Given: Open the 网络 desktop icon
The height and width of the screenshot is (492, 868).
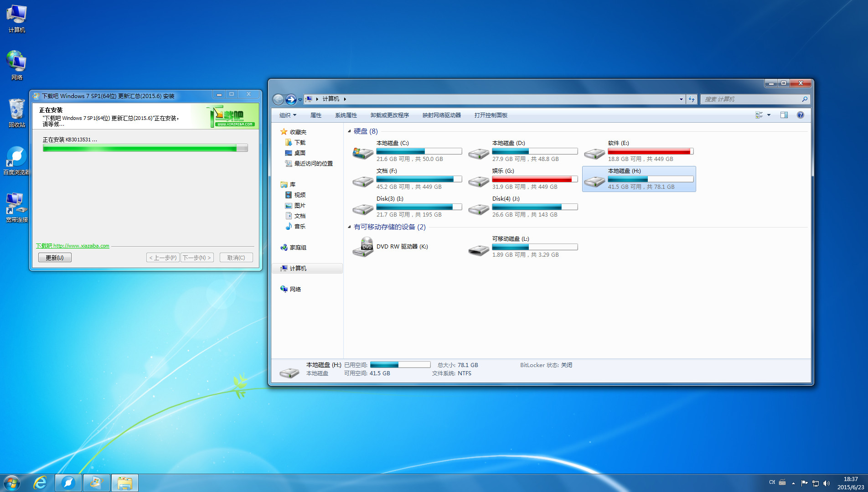Looking at the screenshot, I should point(17,66).
